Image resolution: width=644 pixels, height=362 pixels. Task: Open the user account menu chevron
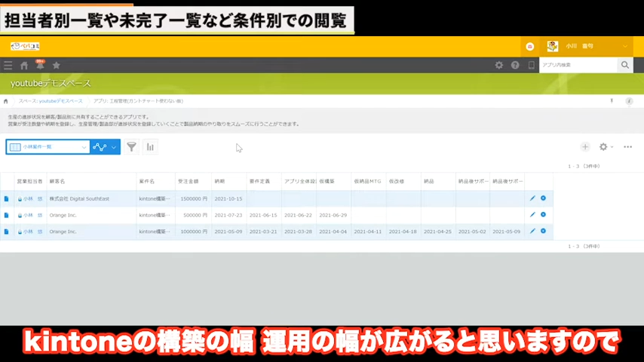[624, 47]
